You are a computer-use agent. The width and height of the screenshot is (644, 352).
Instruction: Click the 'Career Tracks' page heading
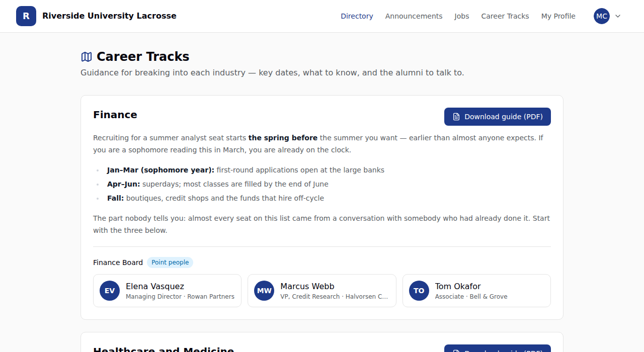[x=143, y=56]
